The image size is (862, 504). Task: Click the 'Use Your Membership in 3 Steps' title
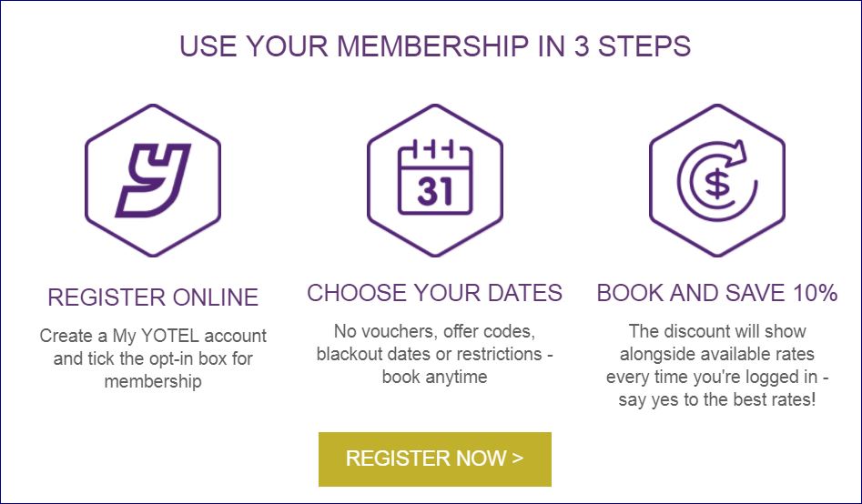pos(434,46)
